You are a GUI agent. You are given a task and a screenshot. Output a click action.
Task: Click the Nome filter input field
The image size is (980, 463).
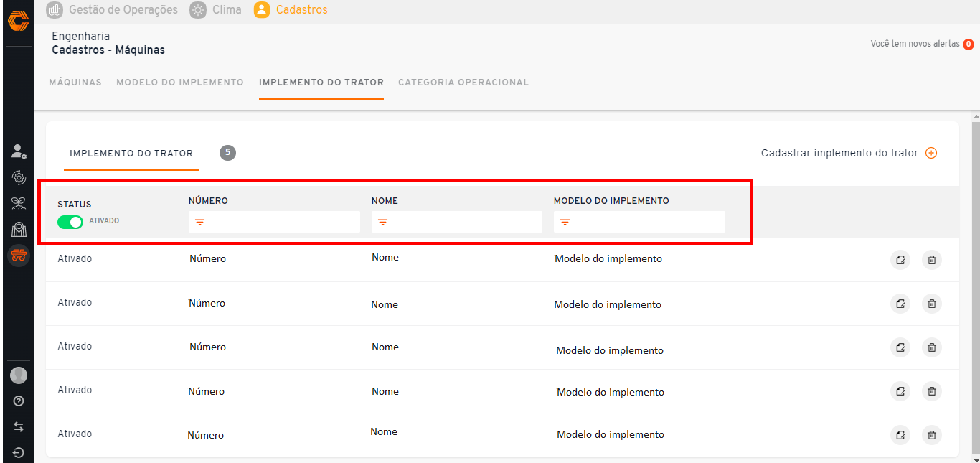pyautogui.click(x=457, y=222)
